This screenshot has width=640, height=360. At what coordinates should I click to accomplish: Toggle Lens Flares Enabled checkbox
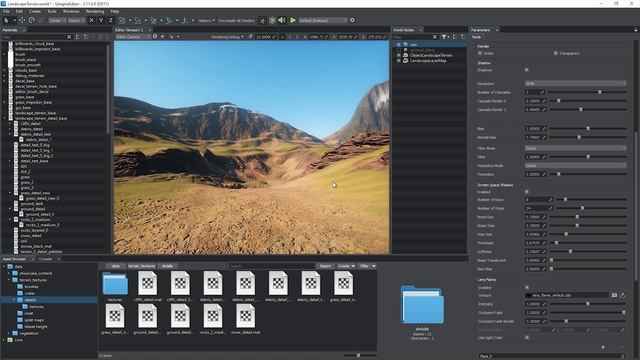(x=527, y=287)
